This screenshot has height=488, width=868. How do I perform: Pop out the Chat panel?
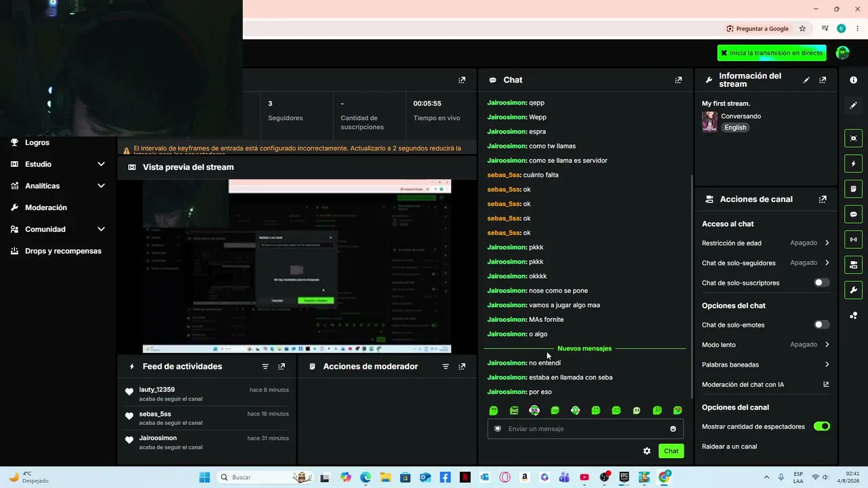point(678,80)
